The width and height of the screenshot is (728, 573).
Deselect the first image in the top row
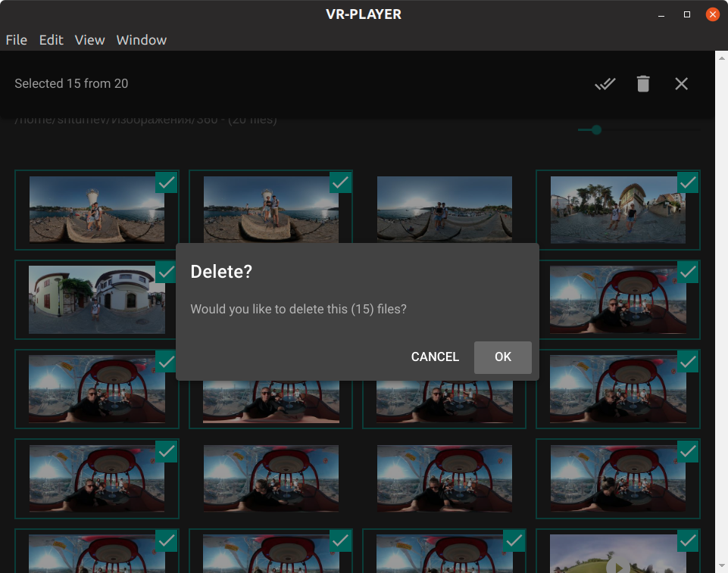(166, 182)
